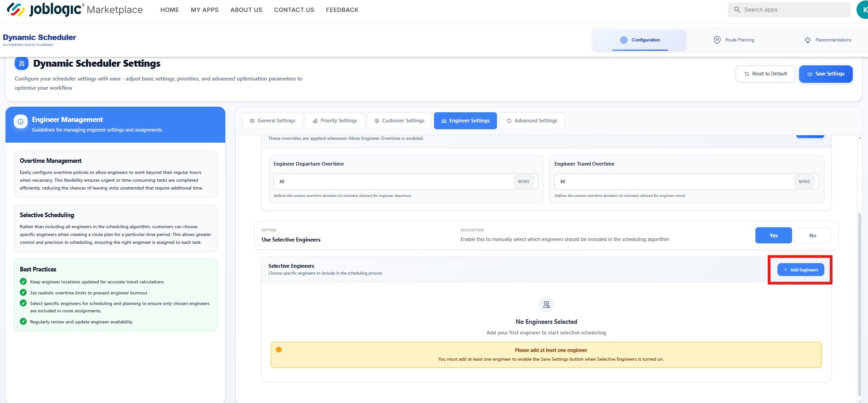
Task: Open the user avatar in header
Action: [863, 10]
